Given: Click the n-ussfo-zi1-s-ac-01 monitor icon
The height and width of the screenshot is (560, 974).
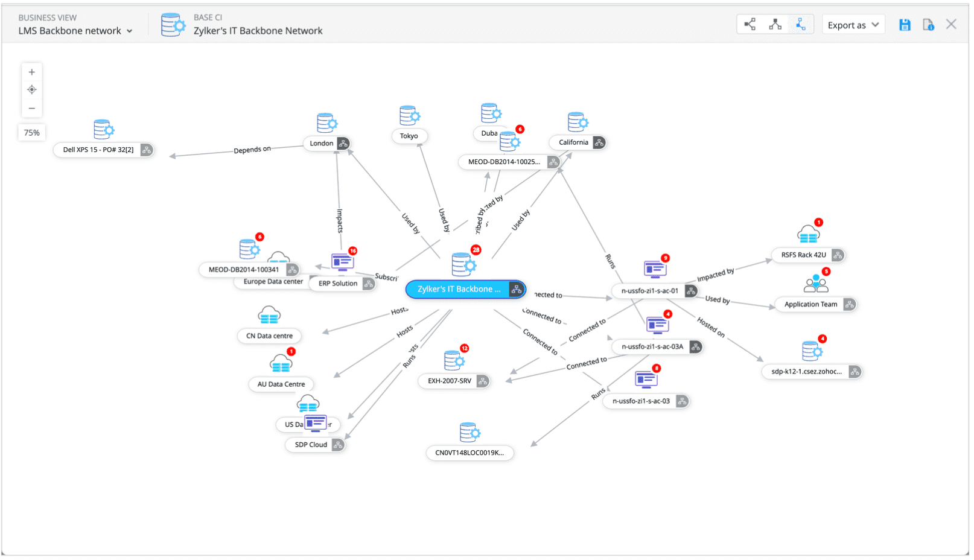Looking at the screenshot, I should (x=654, y=269).
